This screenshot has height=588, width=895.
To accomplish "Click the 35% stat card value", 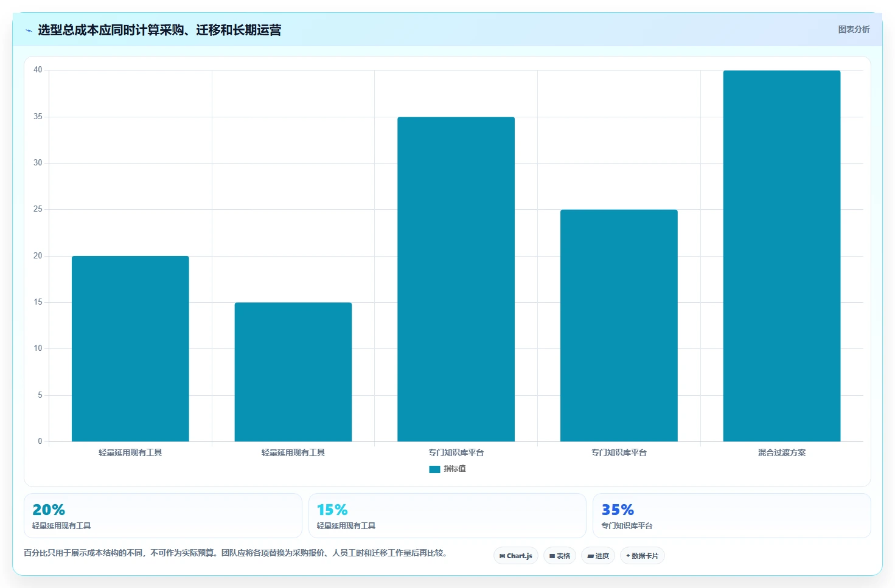I will 618,510.
